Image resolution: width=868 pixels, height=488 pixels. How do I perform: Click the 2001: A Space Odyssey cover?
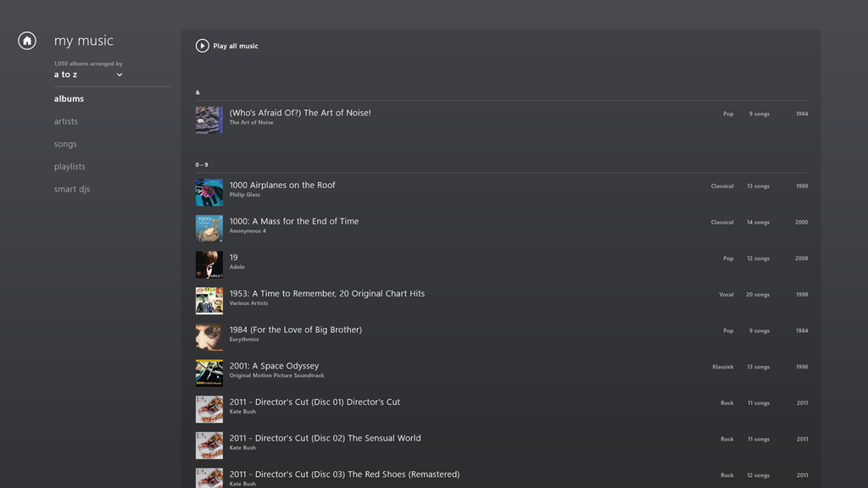tap(209, 373)
